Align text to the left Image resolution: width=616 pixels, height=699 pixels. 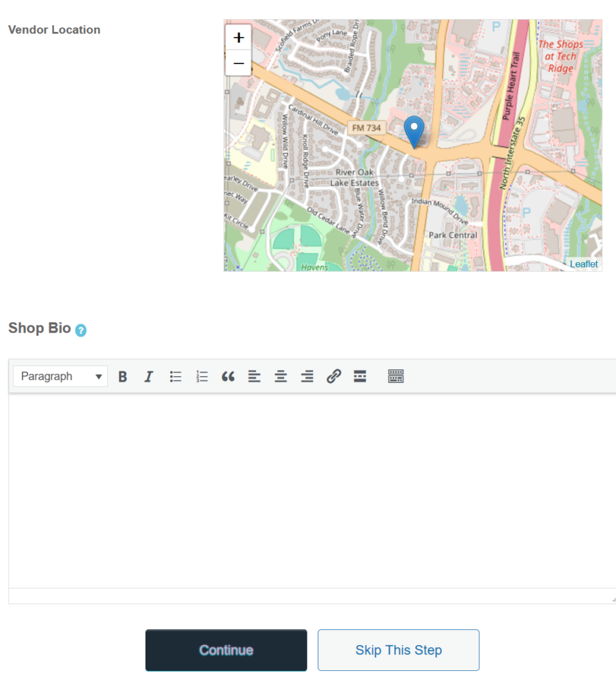click(254, 376)
